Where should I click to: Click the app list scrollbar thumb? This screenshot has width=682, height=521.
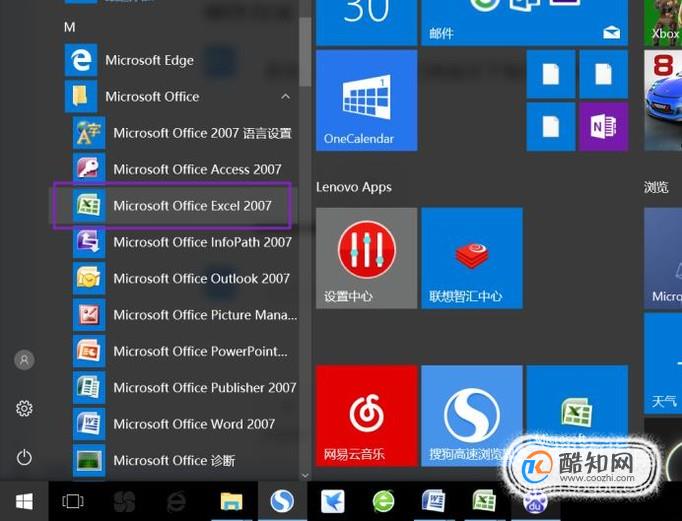coord(305,52)
